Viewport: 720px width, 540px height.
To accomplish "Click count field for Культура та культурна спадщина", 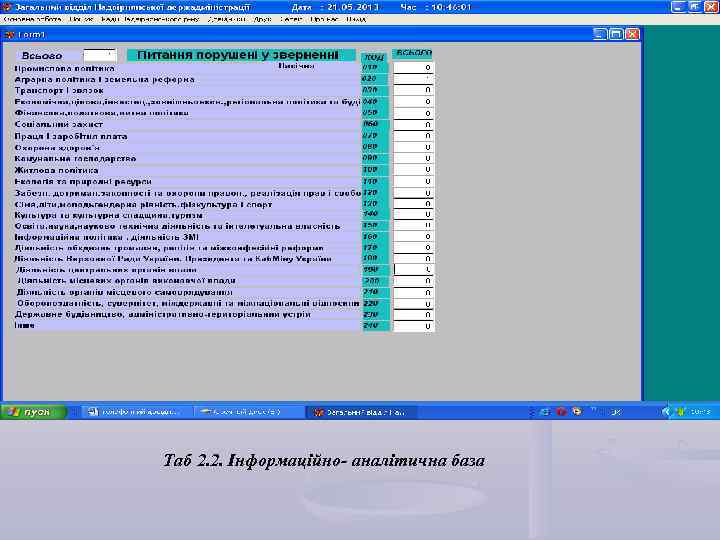I will coord(413,214).
